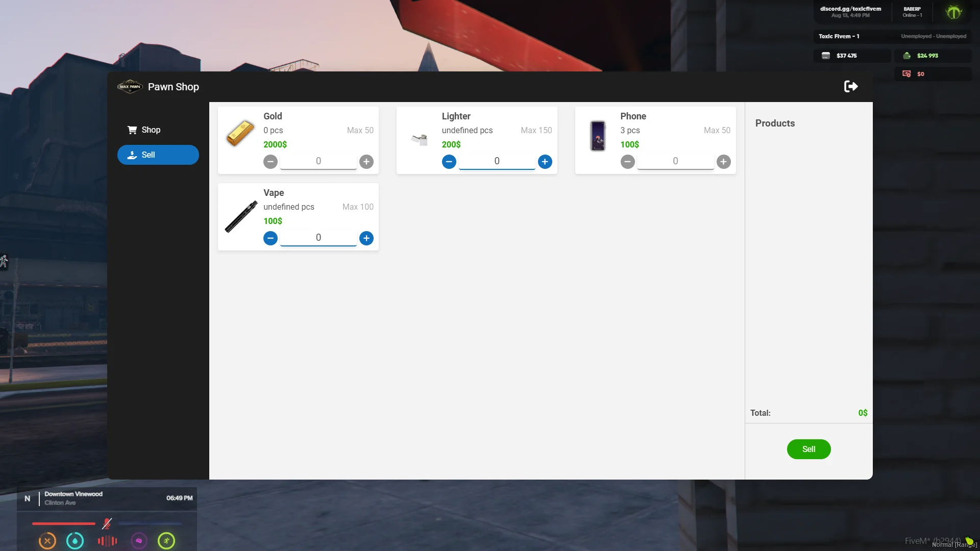Click the Gold minus button
The width and height of the screenshot is (980, 551).
270,162
